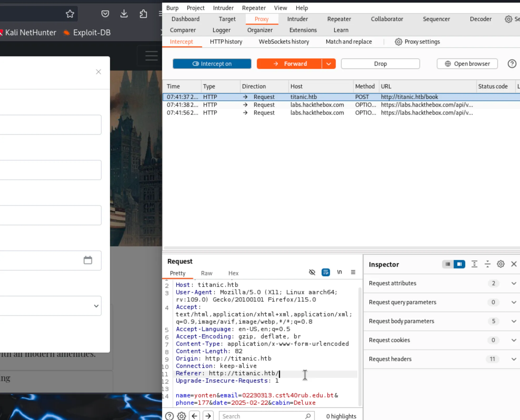Switch to the Repeater tab
This screenshot has width=520, height=420.
[339, 19]
